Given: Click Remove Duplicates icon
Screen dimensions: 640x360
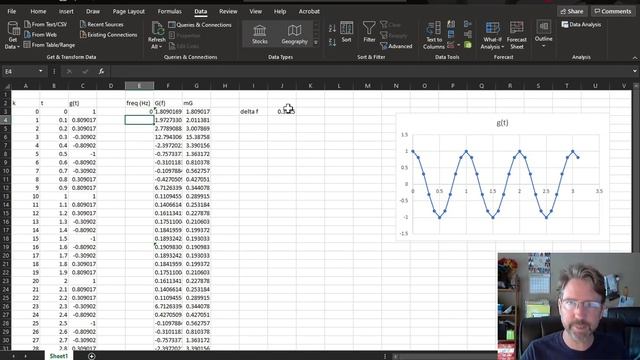Looking at the screenshot, I should [451, 34].
